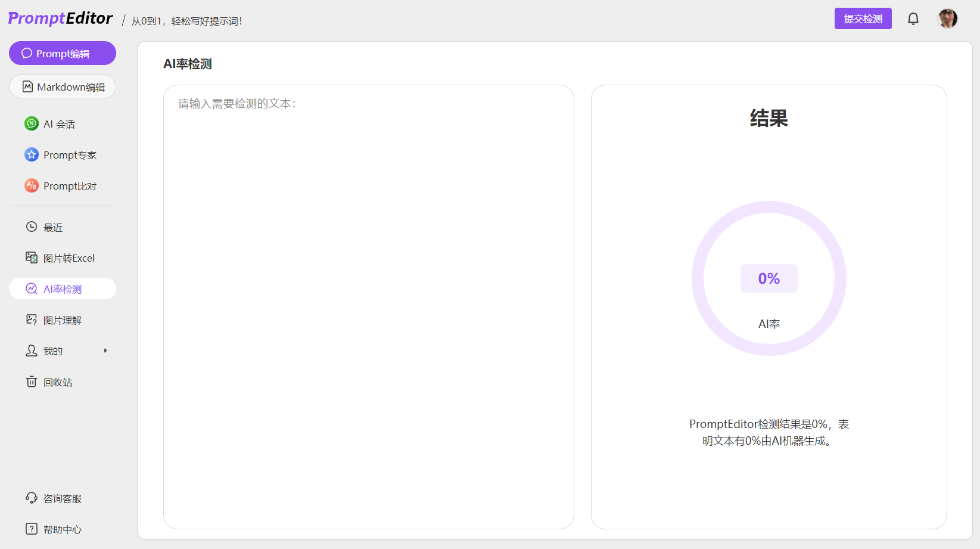
Task: Click the 图片转Excel icon
Action: [32, 258]
